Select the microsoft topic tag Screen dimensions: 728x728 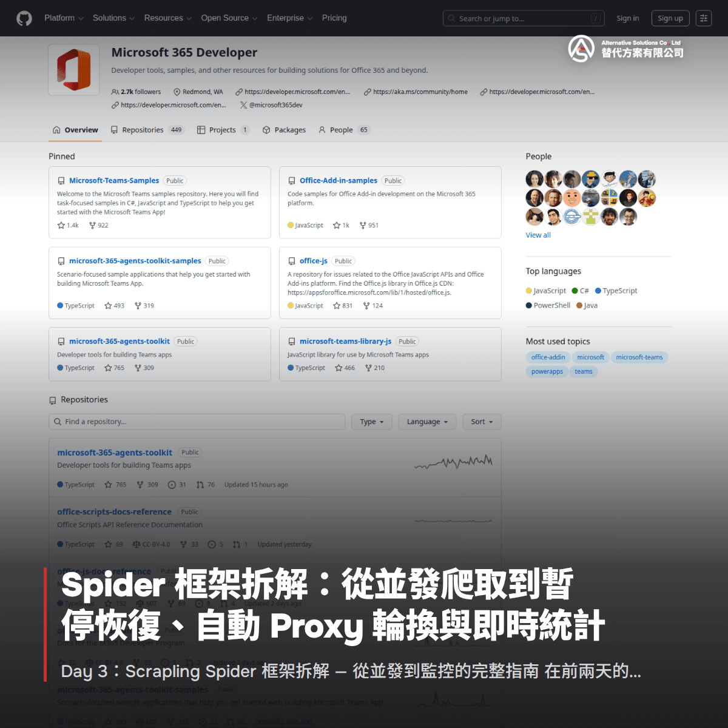click(590, 357)
